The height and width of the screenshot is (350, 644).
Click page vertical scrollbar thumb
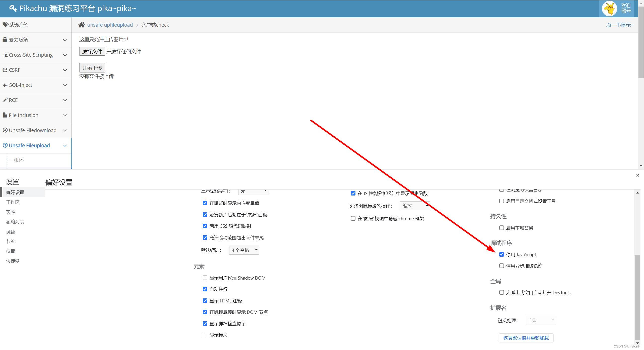click(641, 43)
